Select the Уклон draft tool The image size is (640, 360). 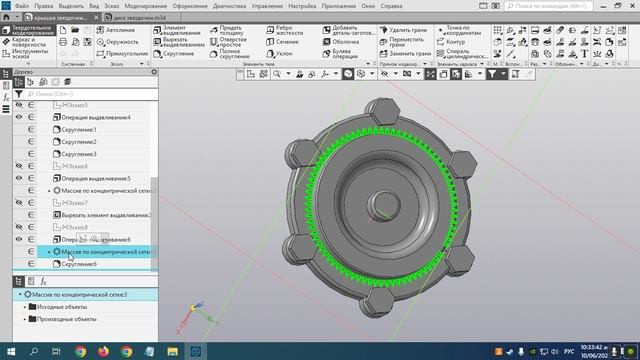click(280, 53)
